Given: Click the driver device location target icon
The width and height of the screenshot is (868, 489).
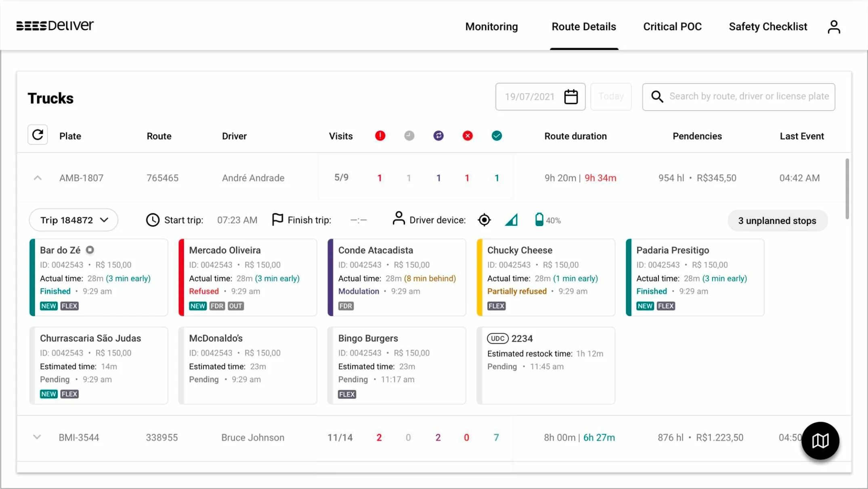Looking at the screenshot, I should coord(484,220).
